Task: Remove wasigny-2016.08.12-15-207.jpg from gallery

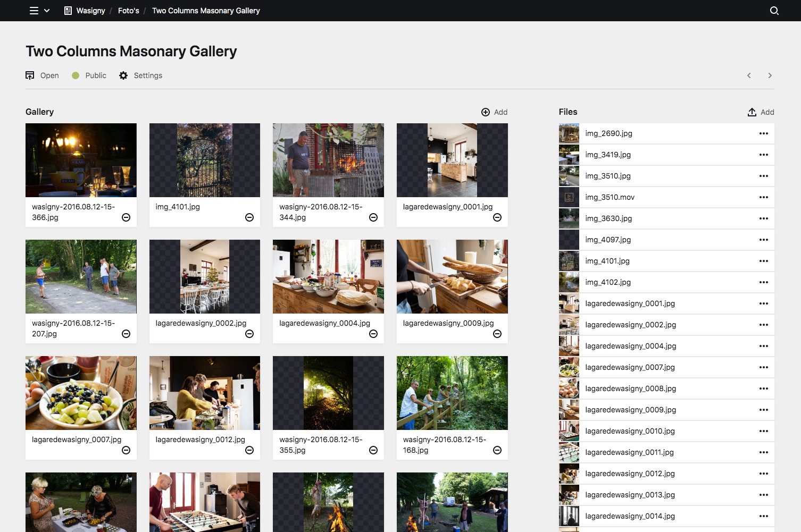Action: 126,334
